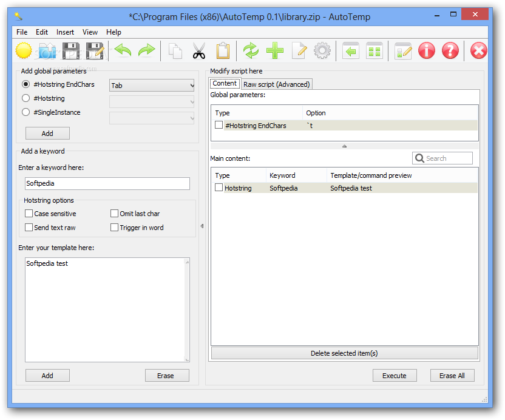Paste using the clipboard icon
This screenshot has height=420, width=505.
pos(223,50)
